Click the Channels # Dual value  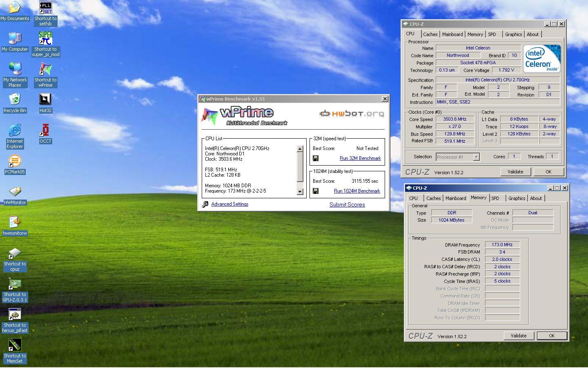[x=533, y=213]
